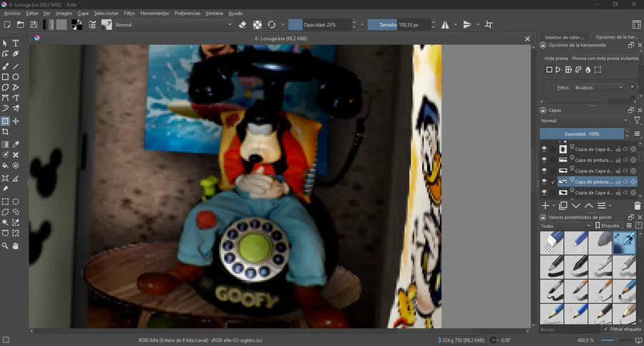This screenshot has height=346, width=644.
Task: Select the Crop tool
Action: (5, 132)
